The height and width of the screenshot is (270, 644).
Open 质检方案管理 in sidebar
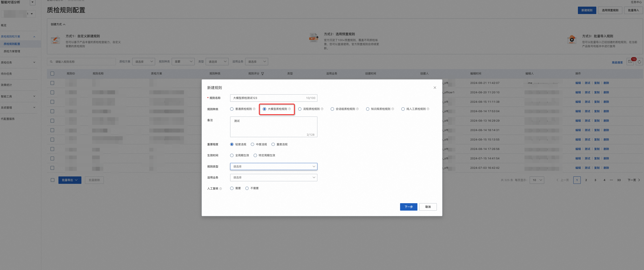tap(12, 51)
